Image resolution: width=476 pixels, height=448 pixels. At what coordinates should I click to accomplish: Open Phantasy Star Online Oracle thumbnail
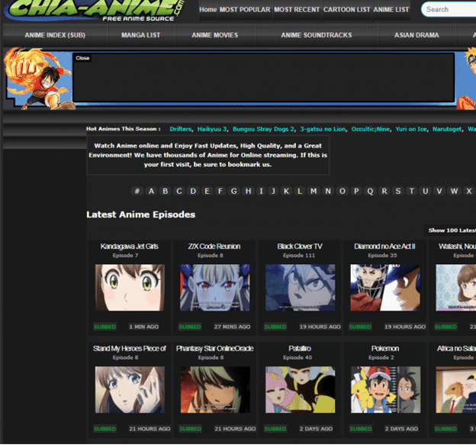pos(215,390)
